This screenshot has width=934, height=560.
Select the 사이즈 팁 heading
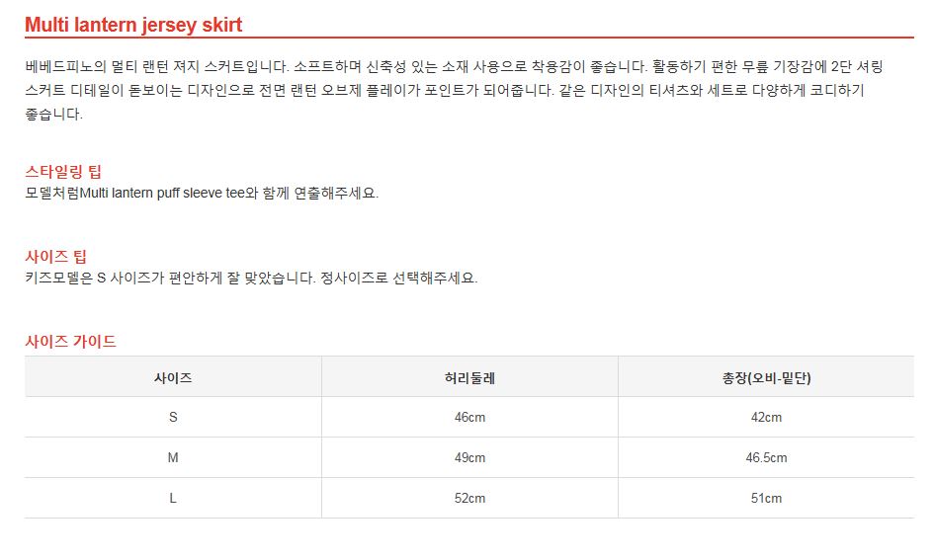coord(58,257)
